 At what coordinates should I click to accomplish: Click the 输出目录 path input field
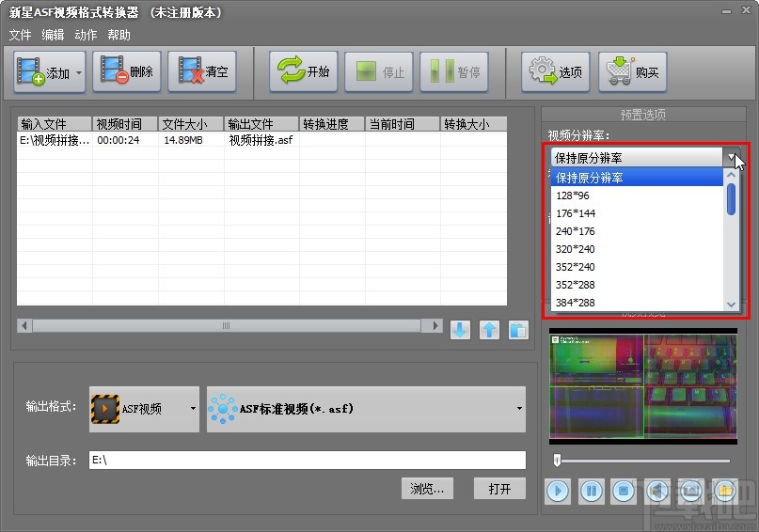[x=307, y=461]
